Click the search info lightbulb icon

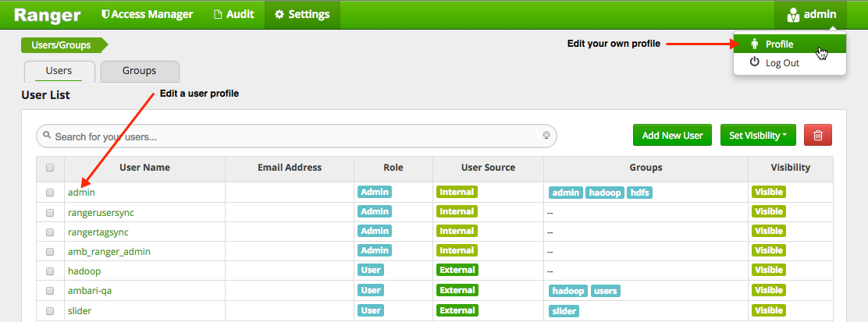click(546, 136)
